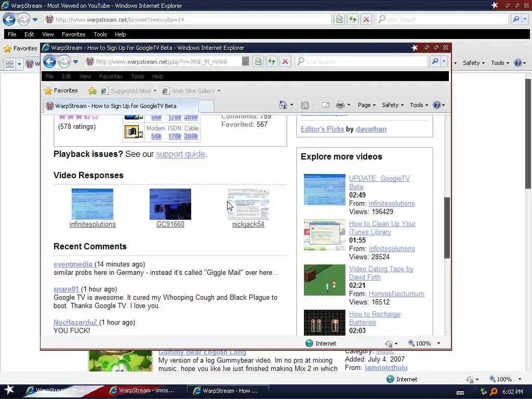Image resolution: width=532 pixels, height=399 pixels.
Task: Click Stop icon in Most Viewed window toolbar
Action: point(366,19)
